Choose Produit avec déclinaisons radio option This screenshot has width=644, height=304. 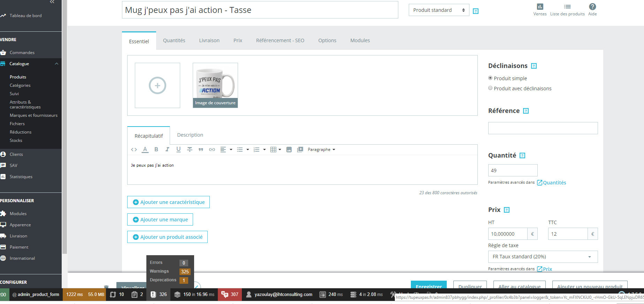pos(490,88)
